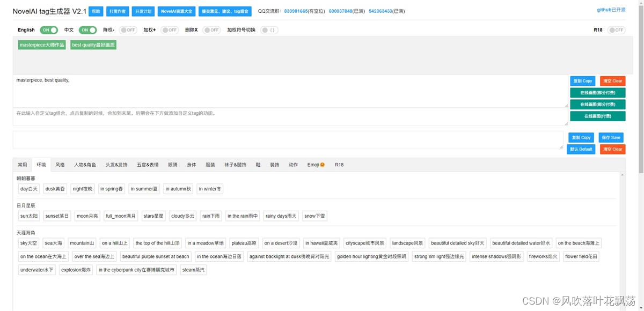The image size is (644, 311).
Task: Add the cloudy多云 tag
Action: tap(183, 216)
